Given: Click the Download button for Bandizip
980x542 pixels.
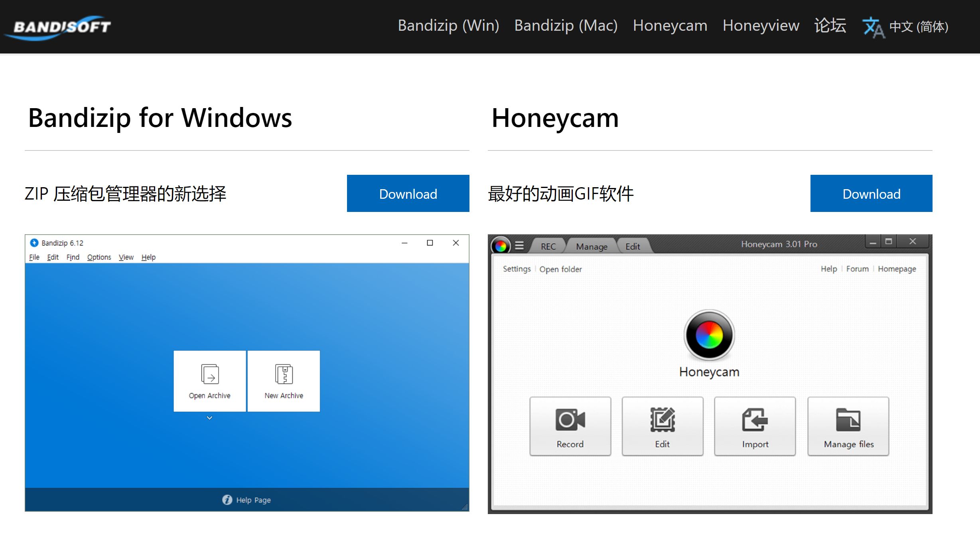Looking at the screenshot, I should point(408,194).
